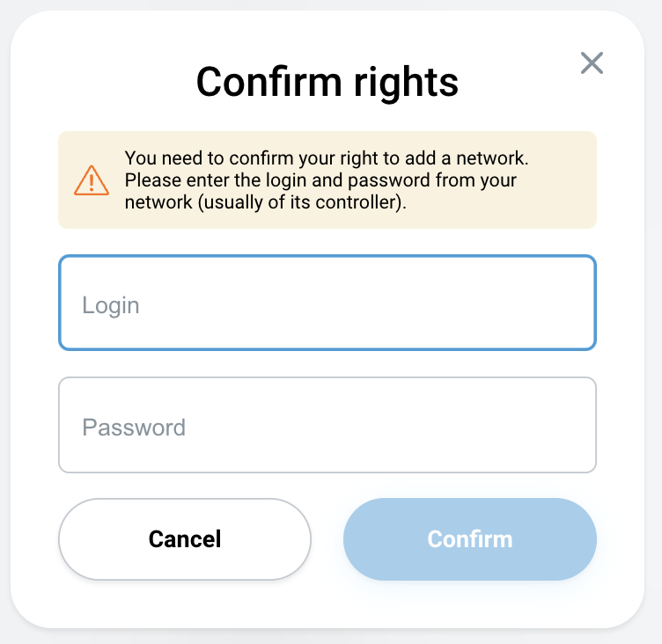Select the Password input field
Image resolution: width=662 pixels, height=644 pixels.
(327, 425)
